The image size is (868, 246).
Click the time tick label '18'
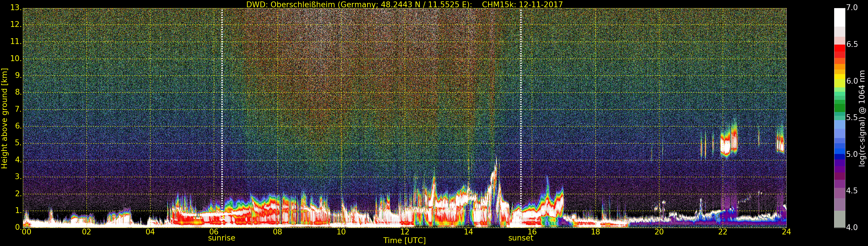click(x=596, y=232)
